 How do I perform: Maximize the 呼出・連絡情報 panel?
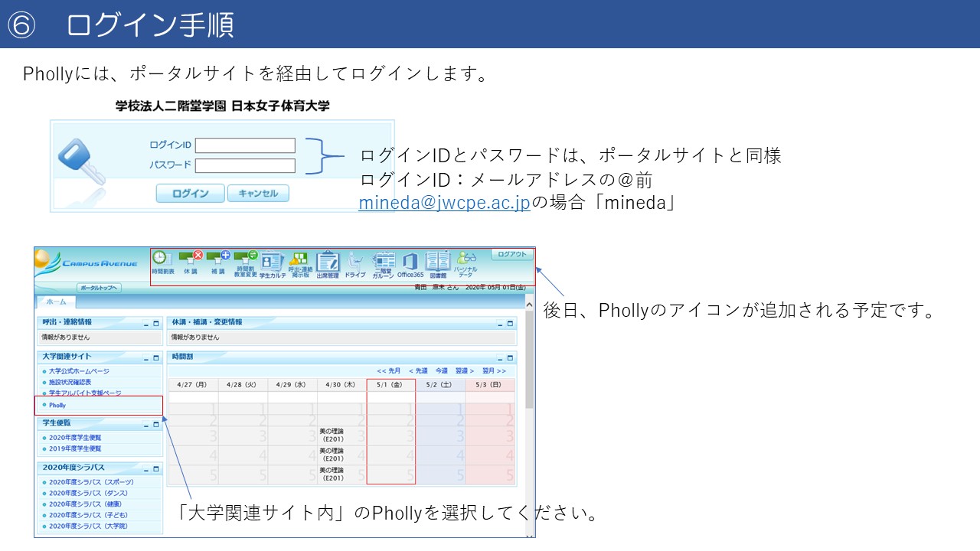tap(157, 324)
